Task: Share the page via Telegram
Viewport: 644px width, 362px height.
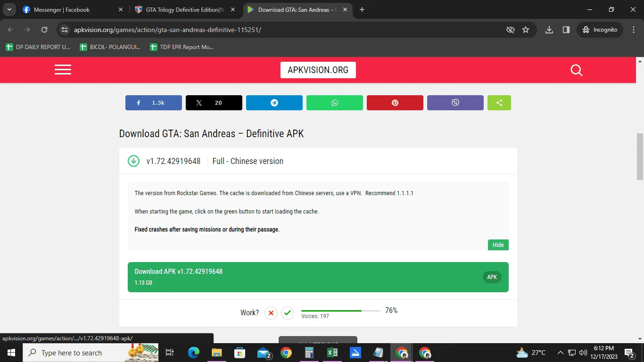Action: [274, 103]
